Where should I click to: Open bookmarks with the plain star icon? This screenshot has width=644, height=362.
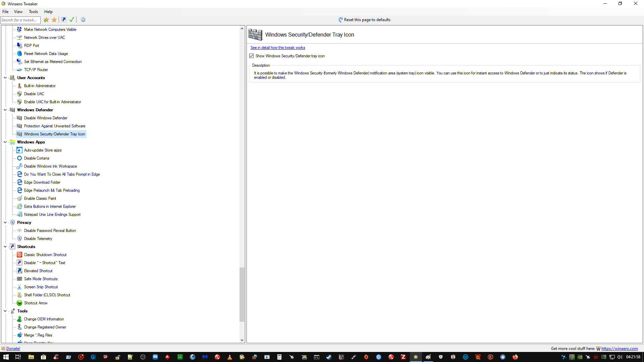(x=54, y=20)
